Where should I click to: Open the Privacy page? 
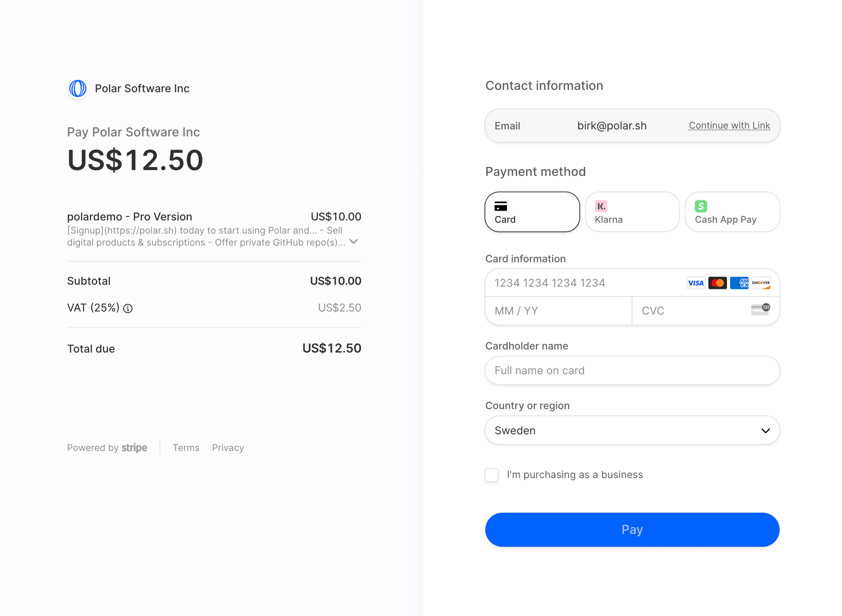[x=228, y=447]
